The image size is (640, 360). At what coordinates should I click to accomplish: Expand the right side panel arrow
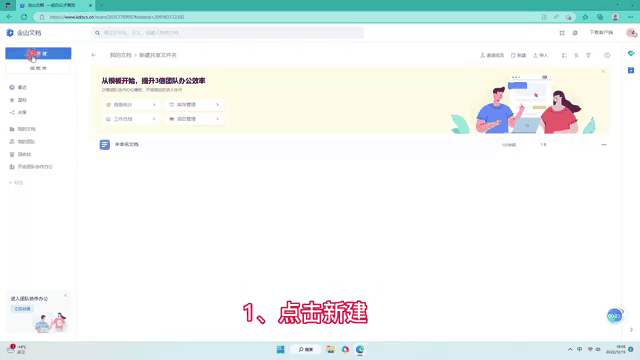coord(631,330)
